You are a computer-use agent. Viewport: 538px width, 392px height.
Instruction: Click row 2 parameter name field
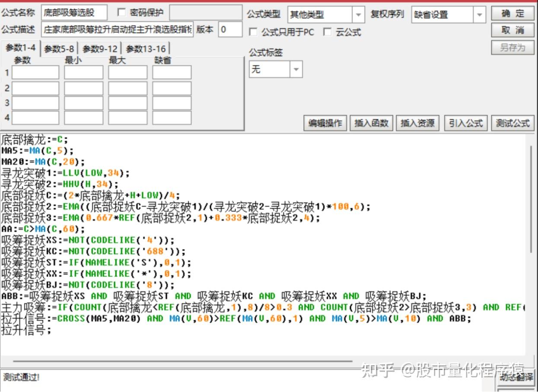click(35, 88)
